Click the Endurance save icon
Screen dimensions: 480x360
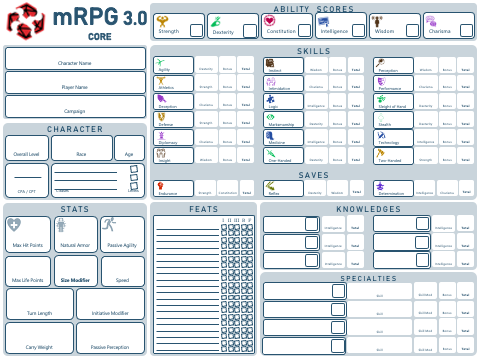(160, 186)
